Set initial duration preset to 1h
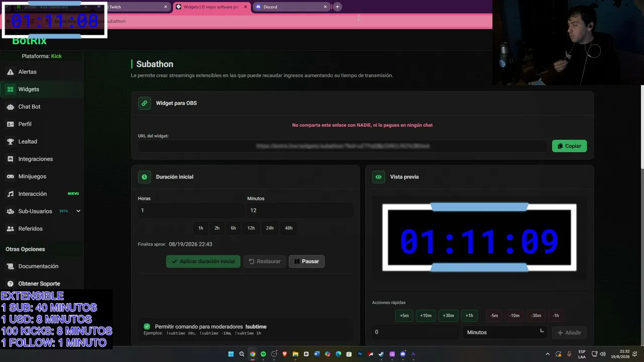644x362 pixels. point(201,228)
